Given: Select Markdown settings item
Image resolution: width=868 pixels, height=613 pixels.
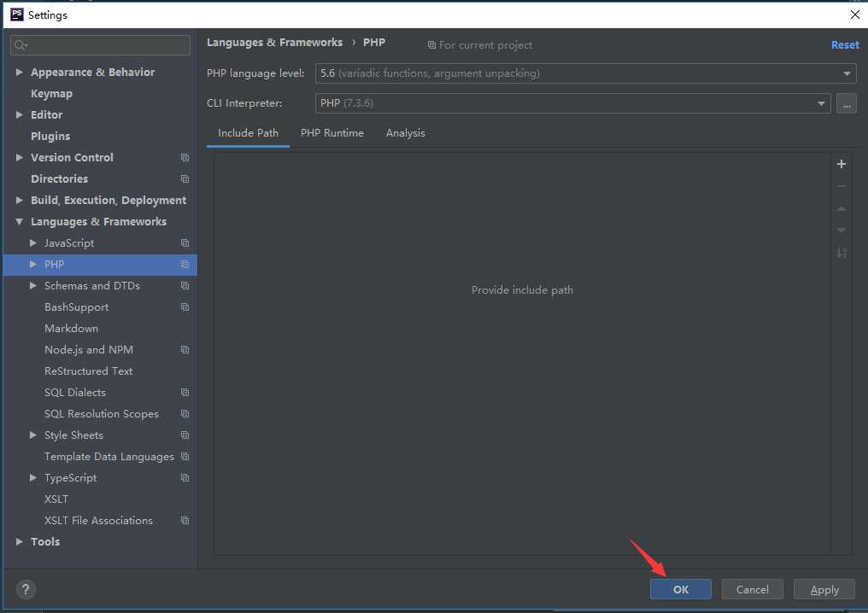Looking at the screenshot, I should [x=72, y=329].
